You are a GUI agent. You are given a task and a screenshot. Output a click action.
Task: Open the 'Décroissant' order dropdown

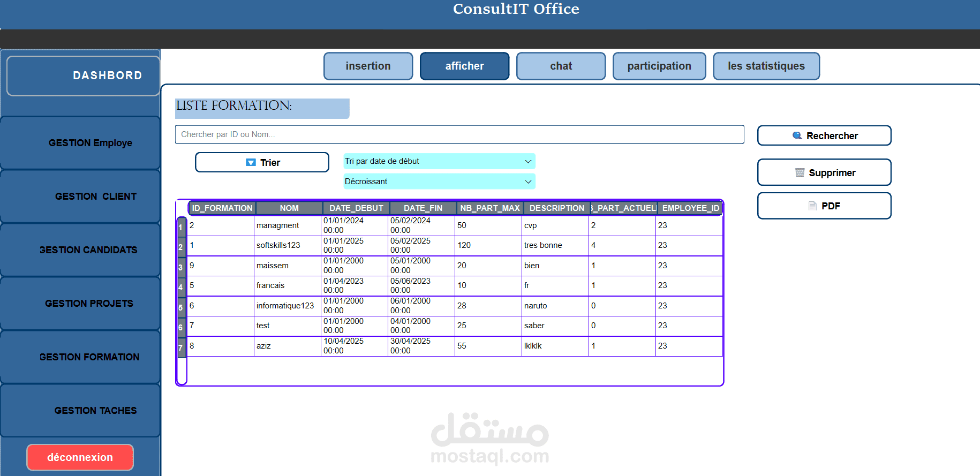(439, 182)
